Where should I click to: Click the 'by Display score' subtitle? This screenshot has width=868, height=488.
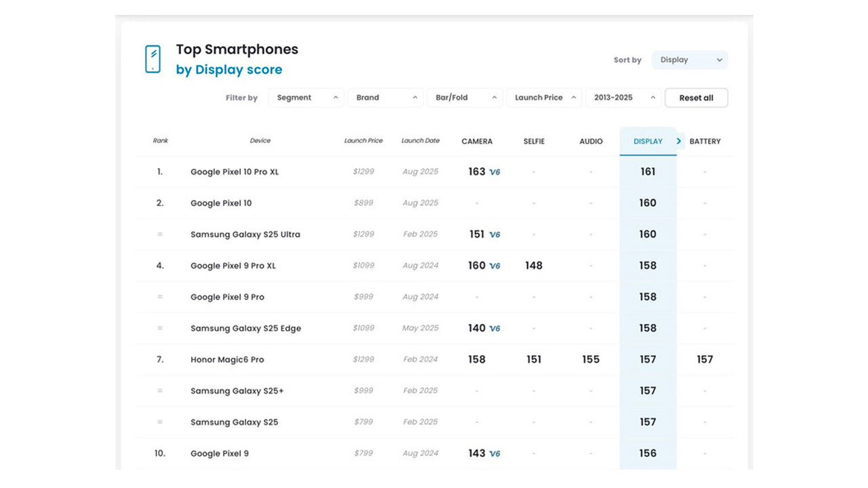click(x=229, y=70)
